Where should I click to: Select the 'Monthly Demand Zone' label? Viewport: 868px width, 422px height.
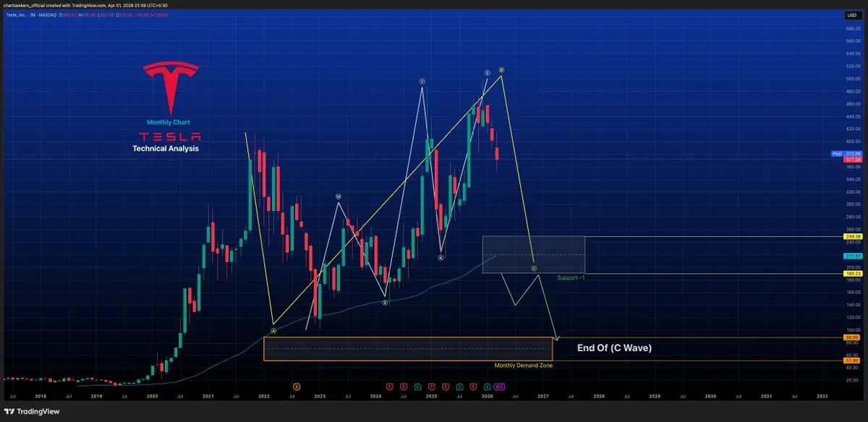pyautogui.click(x=522, y=366)
